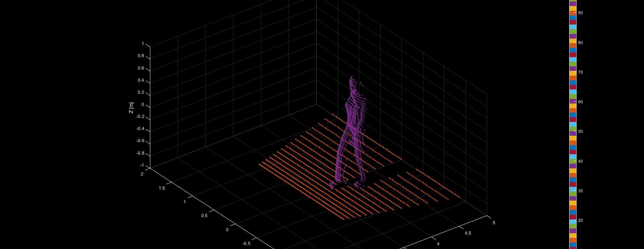
Task: Select the purple colorbar segment at tick 60
Action: tap(573, 101)
